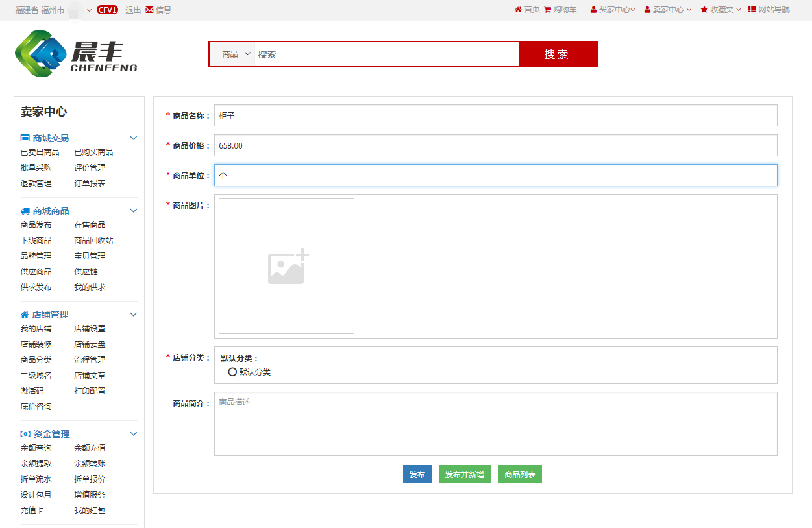Open 批量采购 link

[36, 168]
